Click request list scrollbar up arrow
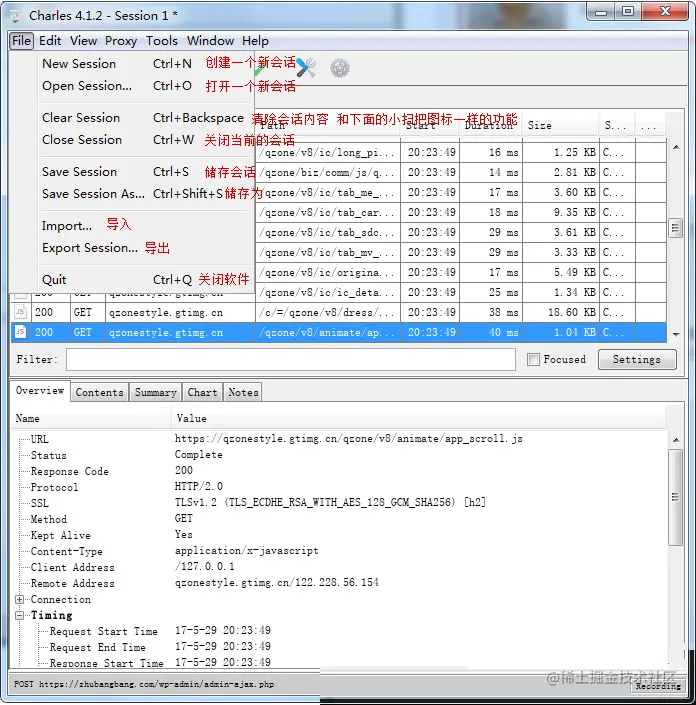Screen dimensions: 696x705 [676, 147]
